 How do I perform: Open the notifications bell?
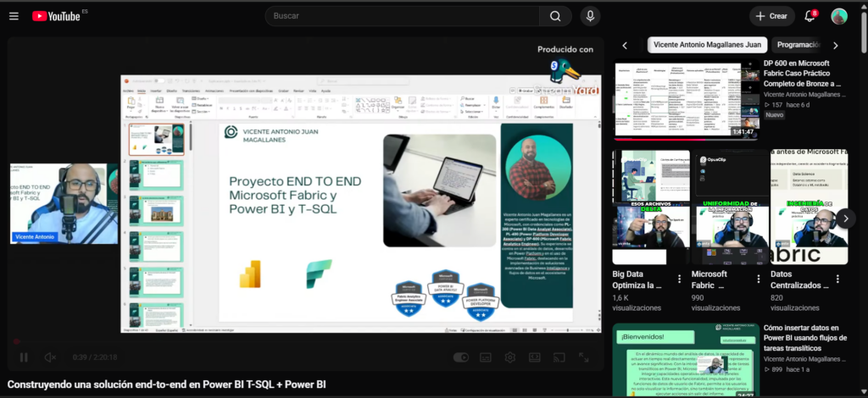(x=810, y=16)
